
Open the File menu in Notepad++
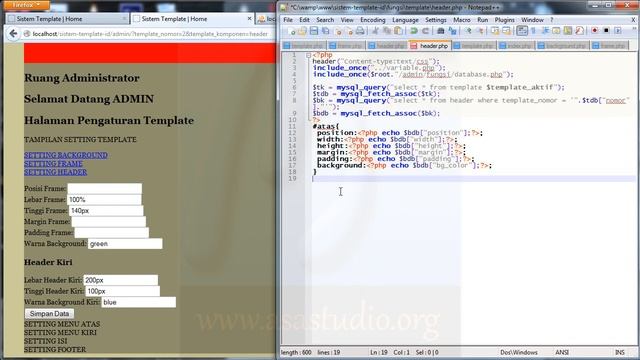coord(288,20)
